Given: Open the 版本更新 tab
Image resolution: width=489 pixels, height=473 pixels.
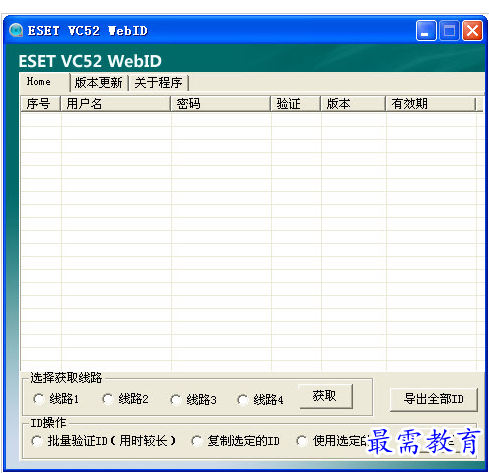Looking at the screenshot, I should point(99,83).
